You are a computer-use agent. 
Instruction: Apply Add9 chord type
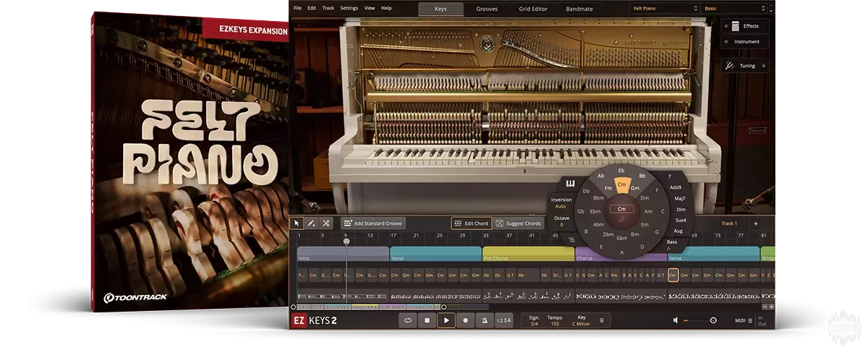[676, 187]
